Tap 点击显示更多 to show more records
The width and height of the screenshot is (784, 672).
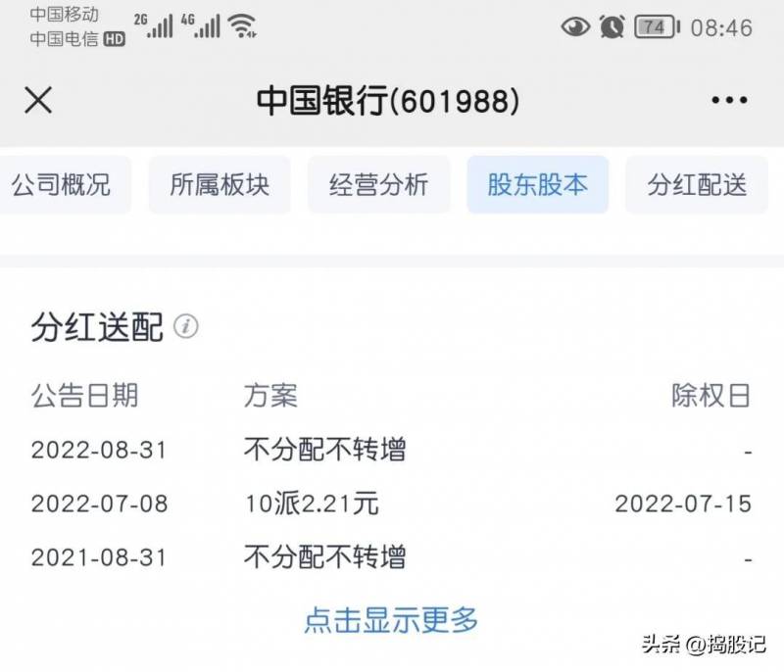pyautogui.click(x=391, y=620)
